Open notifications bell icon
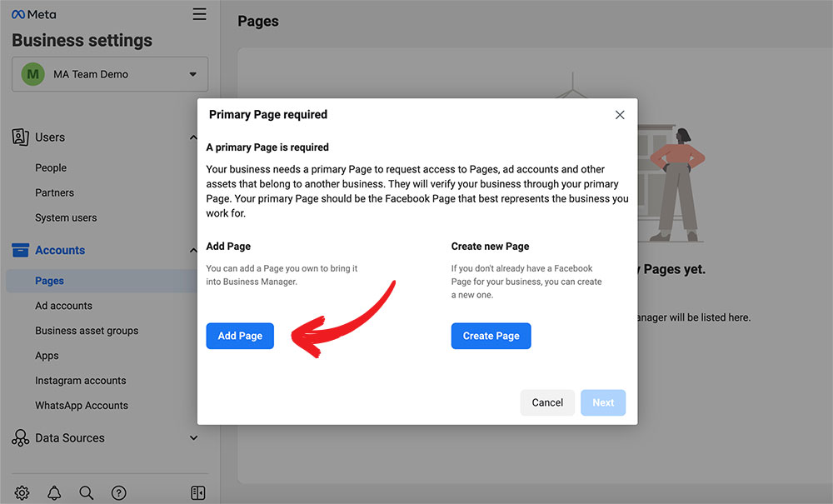Screen dimensions: 833x504 pos(54,493)
